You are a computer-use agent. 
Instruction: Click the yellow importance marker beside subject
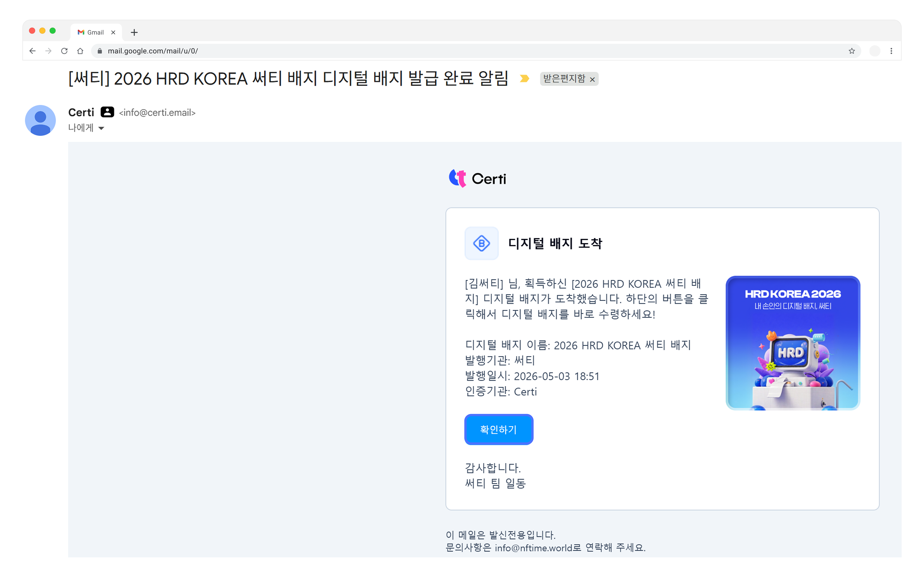[x=525, y=79]
